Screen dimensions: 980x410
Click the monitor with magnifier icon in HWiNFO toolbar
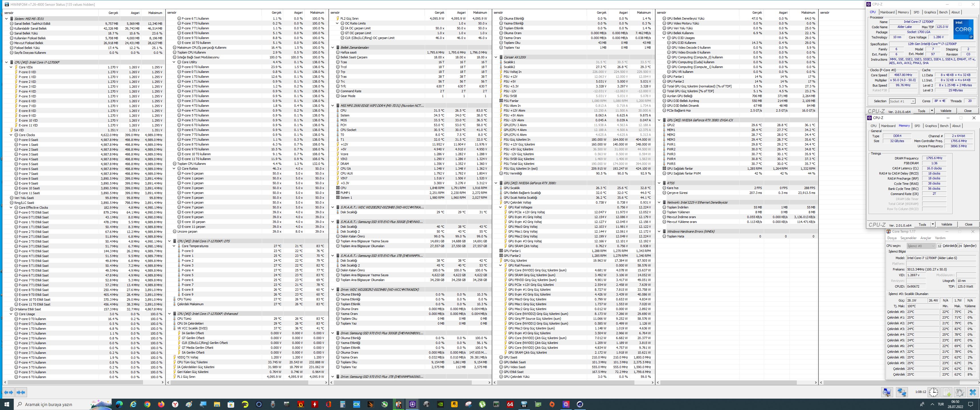click(887, 392)
